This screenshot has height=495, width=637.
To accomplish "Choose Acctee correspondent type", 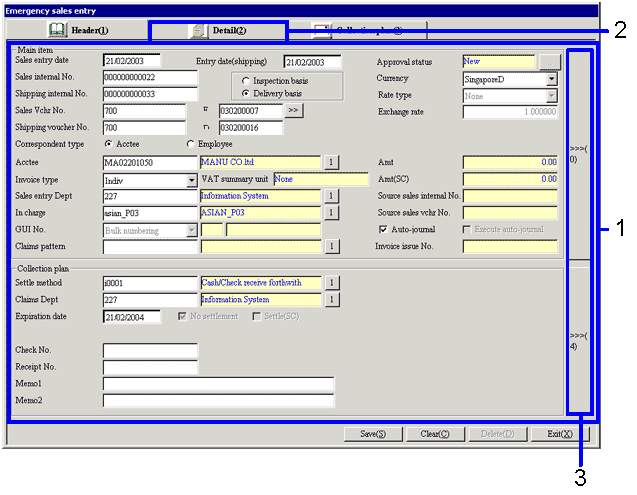I will pyautogui.click(x=108, y=144).
